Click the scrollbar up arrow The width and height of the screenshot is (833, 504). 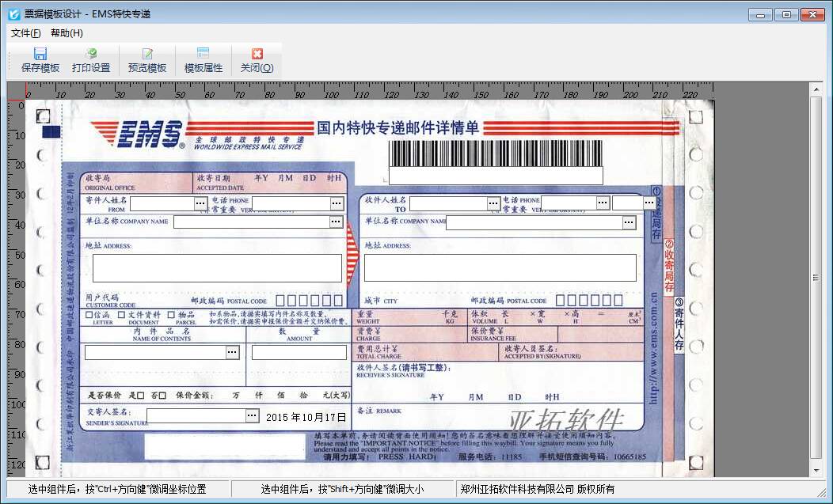click(x=816, y=89)
